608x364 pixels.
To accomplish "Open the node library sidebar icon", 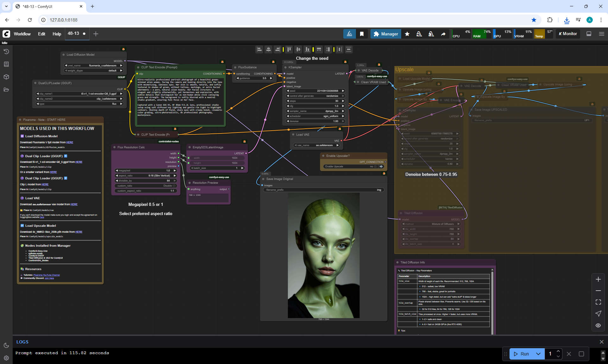I will pos(6,64).
